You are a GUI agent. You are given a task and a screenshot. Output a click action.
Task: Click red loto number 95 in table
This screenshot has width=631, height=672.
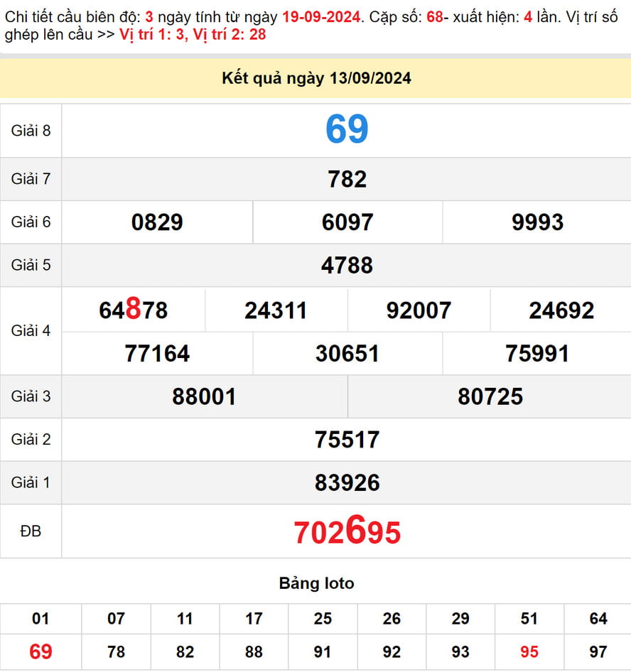[529, 651]
